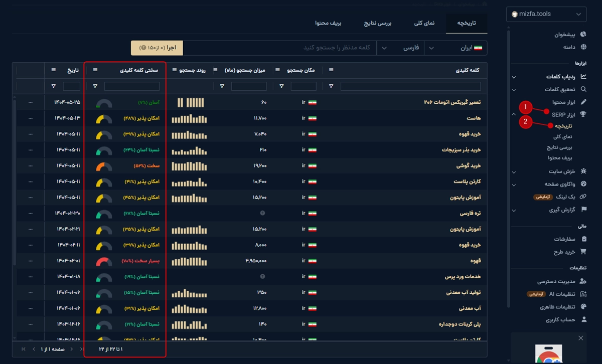The height and width of the screenshot is (364, 602).
Task: Open the mizfa.tools workspace dropdown
Action: click(547, 14)
